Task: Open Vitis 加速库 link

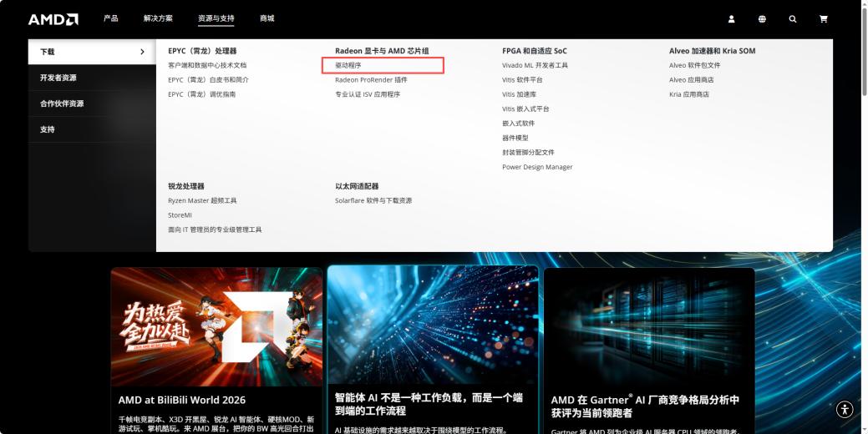Action: point(520,94)
